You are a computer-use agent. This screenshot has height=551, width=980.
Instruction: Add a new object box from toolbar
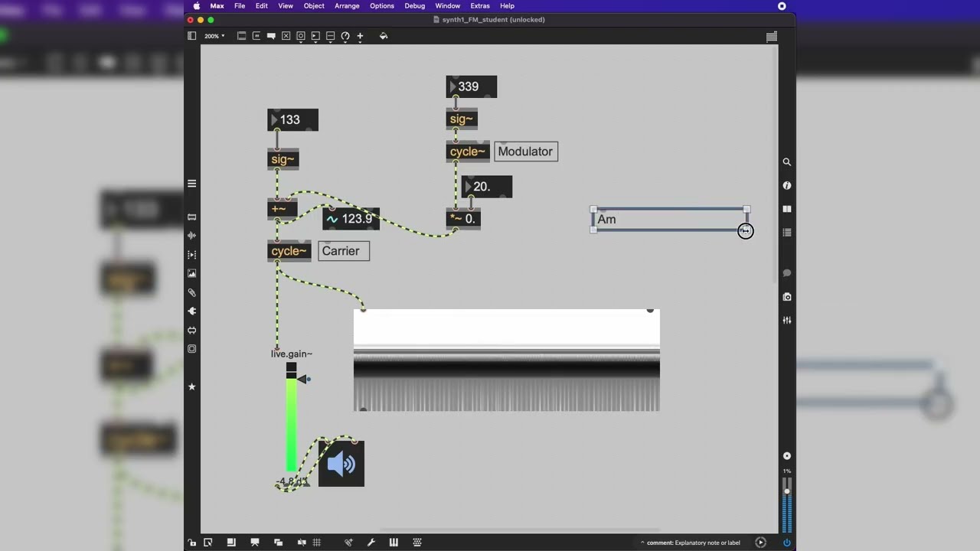pyautogui.click(x=241, y=36)
